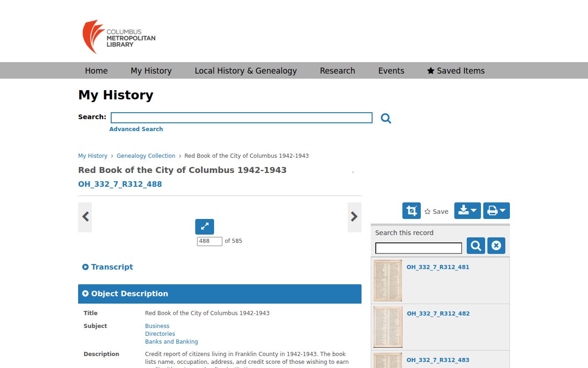Click the Directories subject link
Viewport: 588px width, 368px height.
[160, 334]
